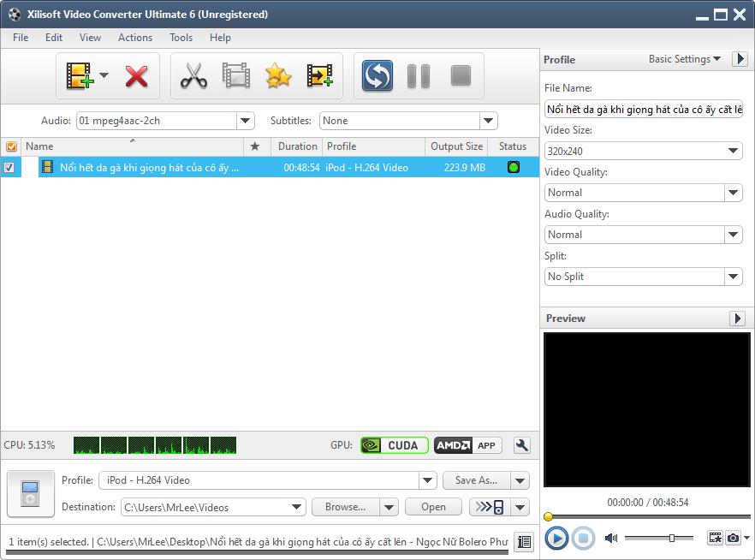Open the Audio track dropdown
This screenshot has height=560, width=755.
coord(165,121)
